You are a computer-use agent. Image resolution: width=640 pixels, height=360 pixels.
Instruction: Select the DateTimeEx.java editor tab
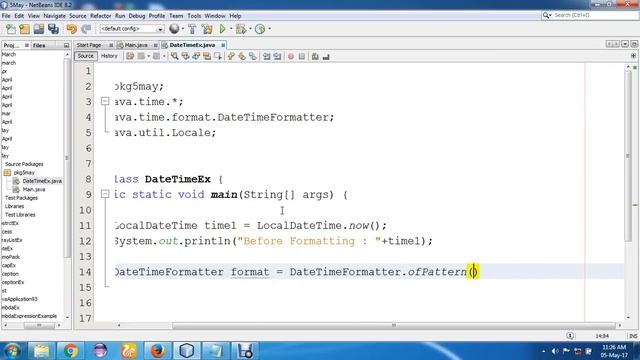(192, 45)
